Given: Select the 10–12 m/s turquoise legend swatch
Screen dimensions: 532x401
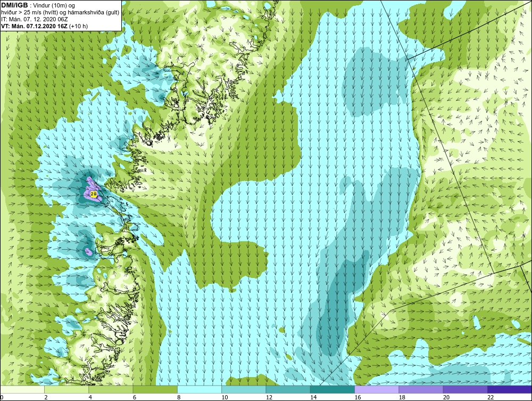Looking at the screenshot, I should tap(244, 389).
